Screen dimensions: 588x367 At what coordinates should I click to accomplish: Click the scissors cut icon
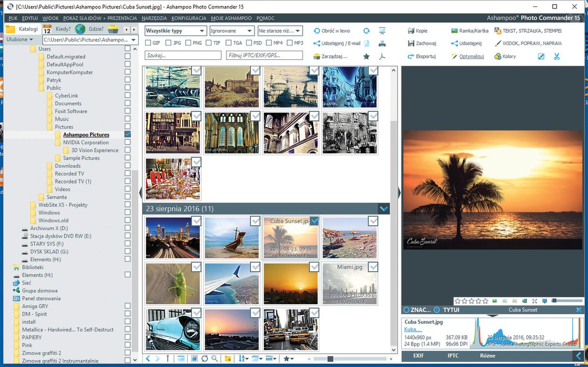point(557,56)
